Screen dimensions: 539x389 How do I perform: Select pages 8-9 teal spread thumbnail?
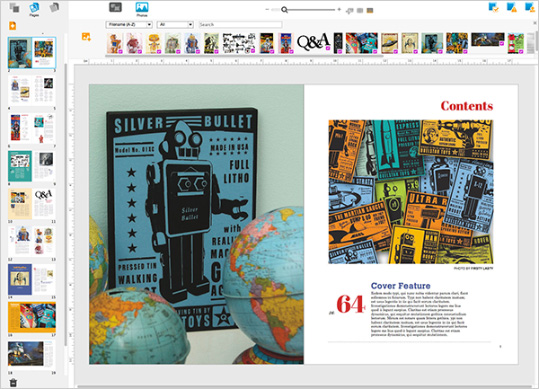click(32, 166)
